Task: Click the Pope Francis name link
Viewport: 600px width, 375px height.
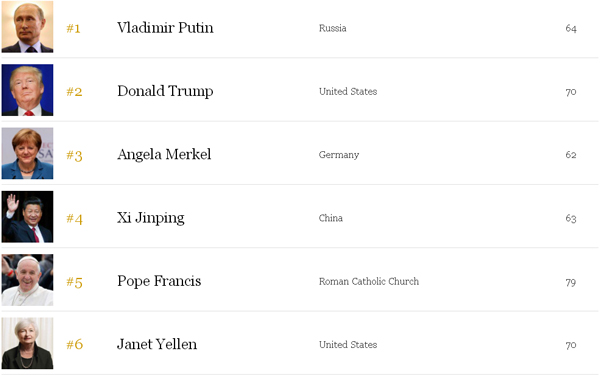Action: click(x=159, y=281)
